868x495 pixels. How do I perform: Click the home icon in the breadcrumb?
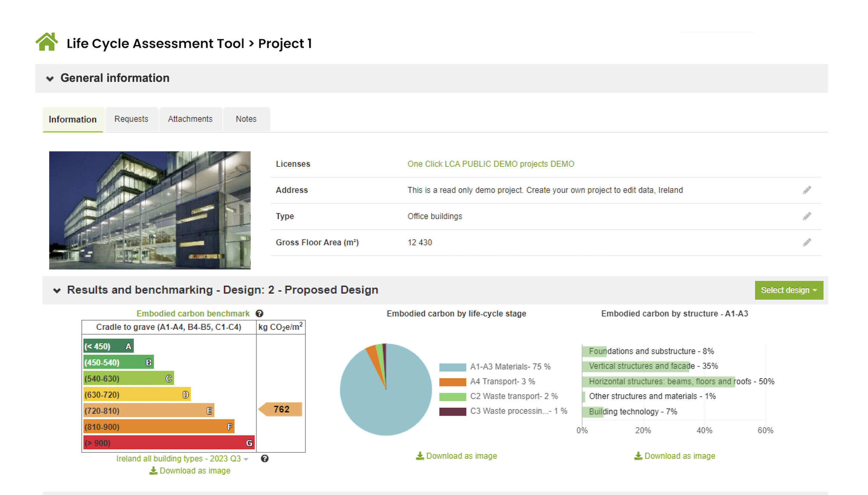48,42
